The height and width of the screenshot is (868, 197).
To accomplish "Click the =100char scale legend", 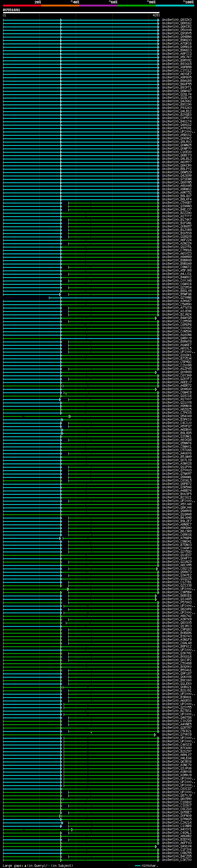I will 147,865.
